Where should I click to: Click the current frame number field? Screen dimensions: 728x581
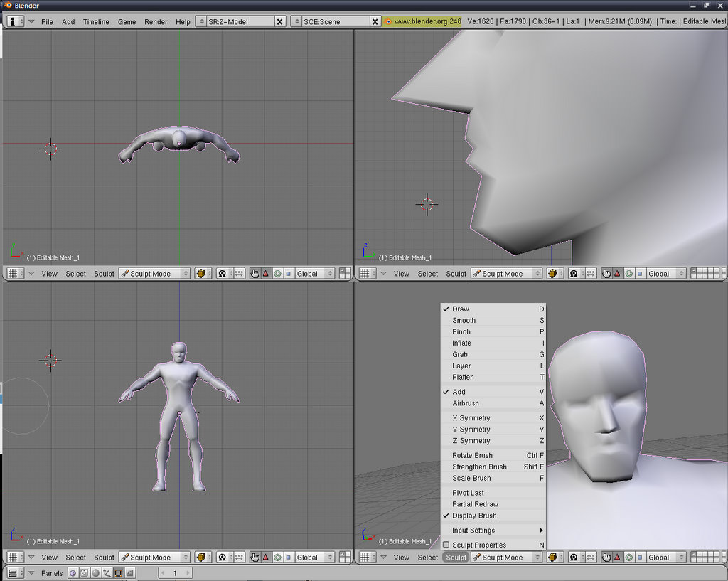pyautogui.click(x=175, y=572)
